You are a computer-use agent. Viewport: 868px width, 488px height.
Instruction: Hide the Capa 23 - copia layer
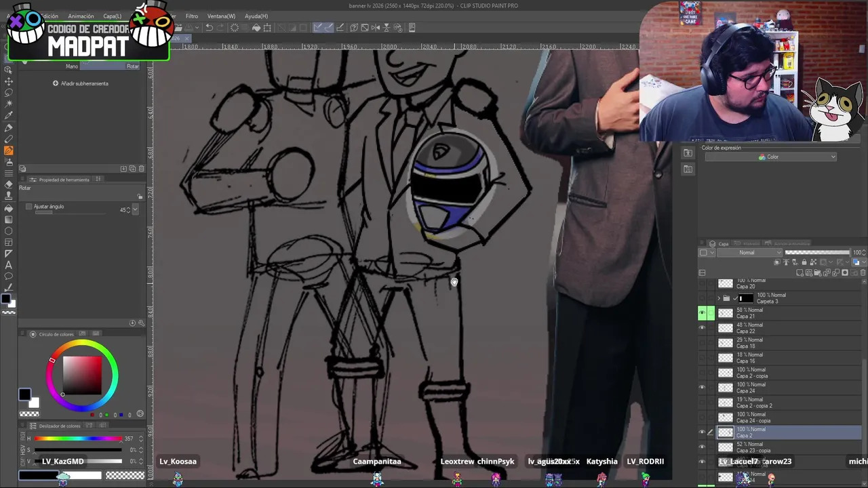[x=702, y=447]
